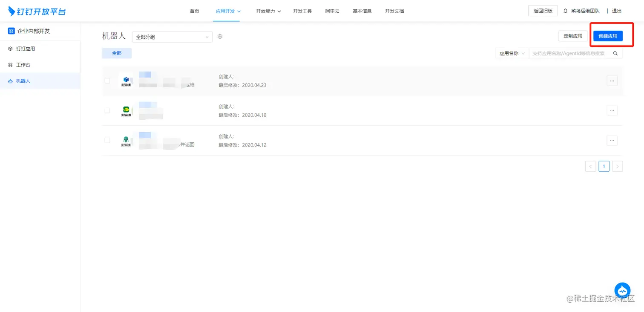Screen dimensions: 644x312
Task: Click the octopus robot icon dated 2020.04.12
Action: pyautogui.click(x=126, y=140)
